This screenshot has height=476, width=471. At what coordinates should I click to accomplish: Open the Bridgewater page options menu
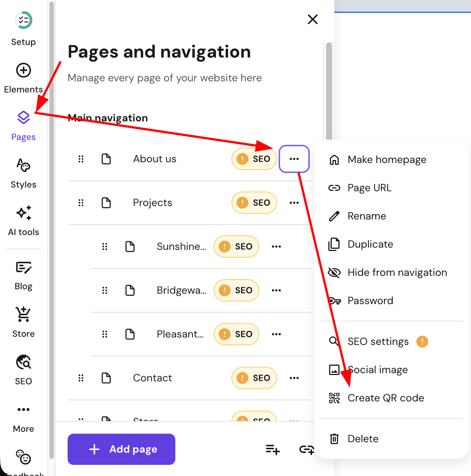(x=276, y=290)
